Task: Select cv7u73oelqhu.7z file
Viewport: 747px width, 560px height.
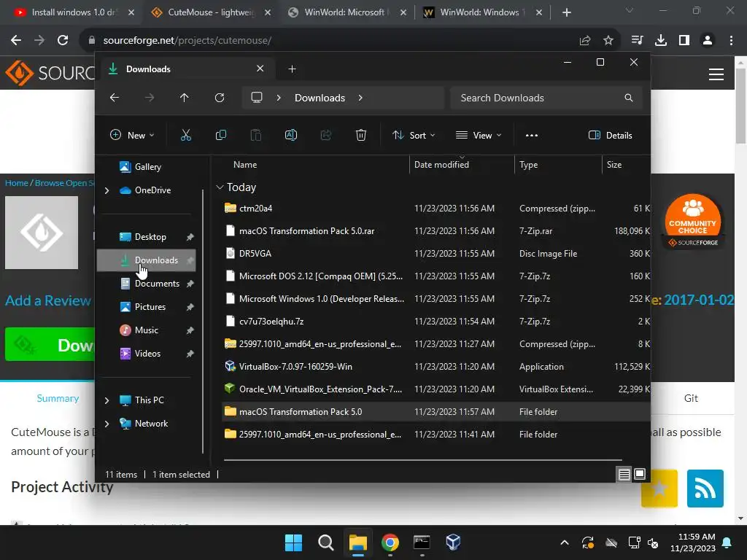Action: [436, 322]
